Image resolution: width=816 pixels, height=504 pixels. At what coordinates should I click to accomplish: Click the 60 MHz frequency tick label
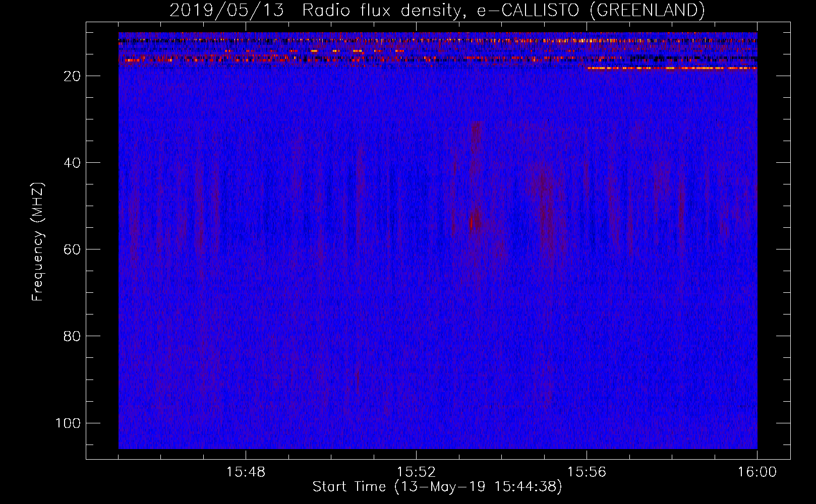coord(73,249)
